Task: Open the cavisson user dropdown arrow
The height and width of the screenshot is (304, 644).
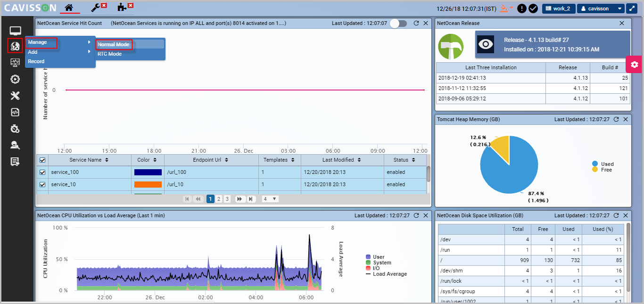Action: click(619, 8)
